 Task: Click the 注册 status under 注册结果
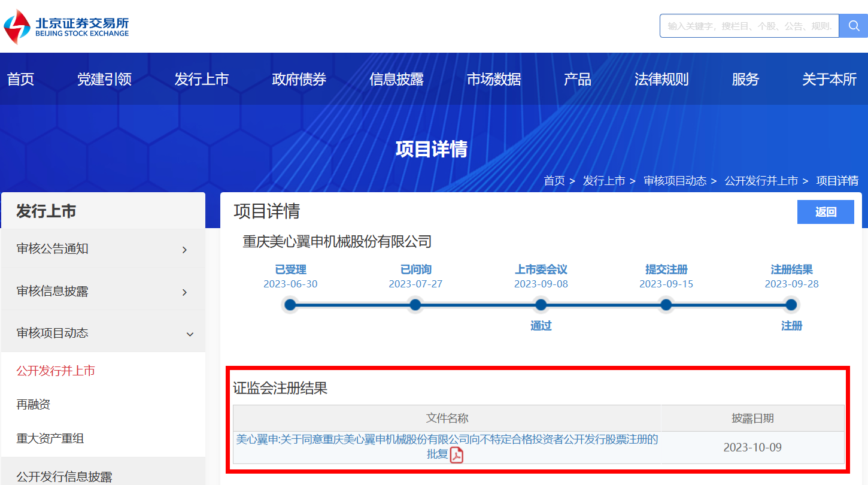pos(792,326)
